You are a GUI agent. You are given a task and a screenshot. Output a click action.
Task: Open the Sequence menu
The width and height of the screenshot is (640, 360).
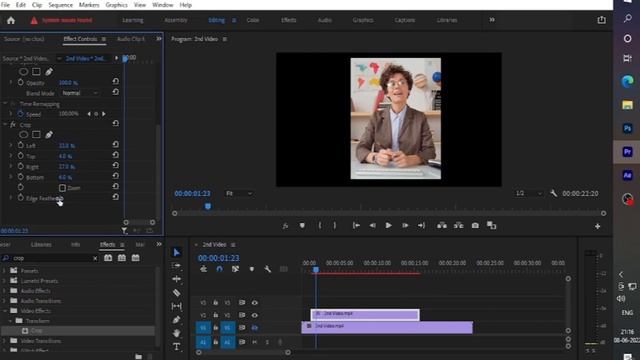click(x=60, y=5)
